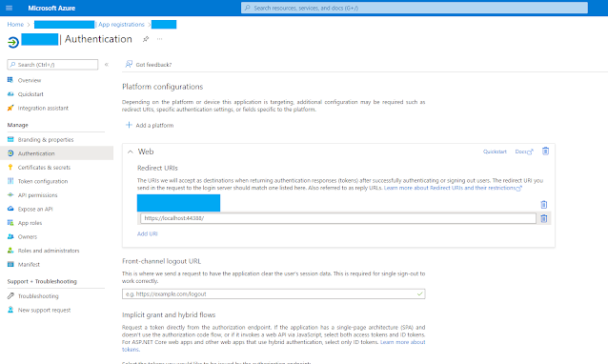This screenshot has width=608, height=364.
Task: Go to Home breadcrumb
Action: [x=15, y=24]
